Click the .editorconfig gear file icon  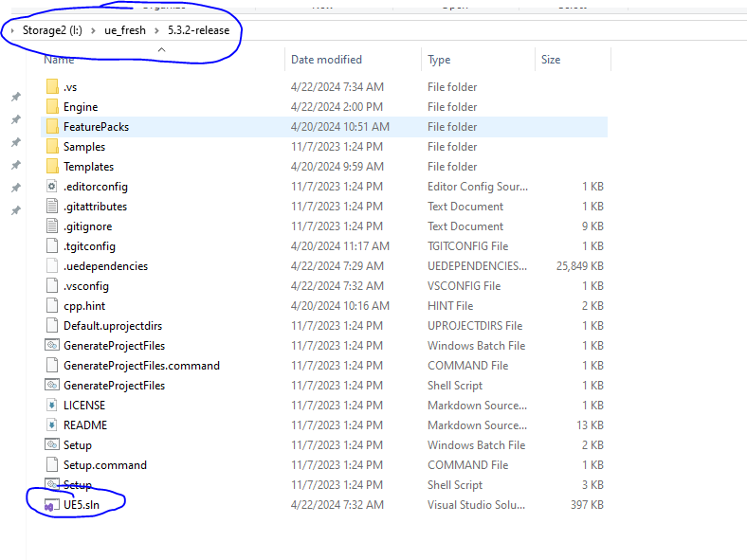pyautogui.click(x=52, y=186)
